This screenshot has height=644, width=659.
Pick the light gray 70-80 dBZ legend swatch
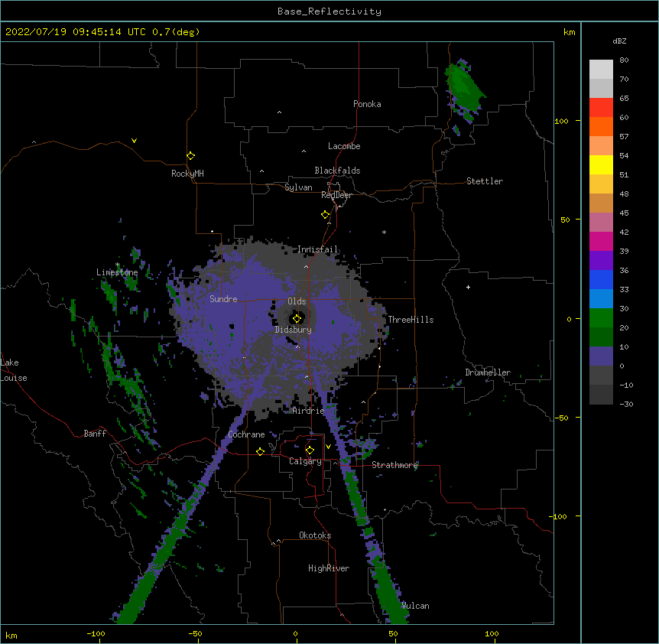[x=601, y=70]
